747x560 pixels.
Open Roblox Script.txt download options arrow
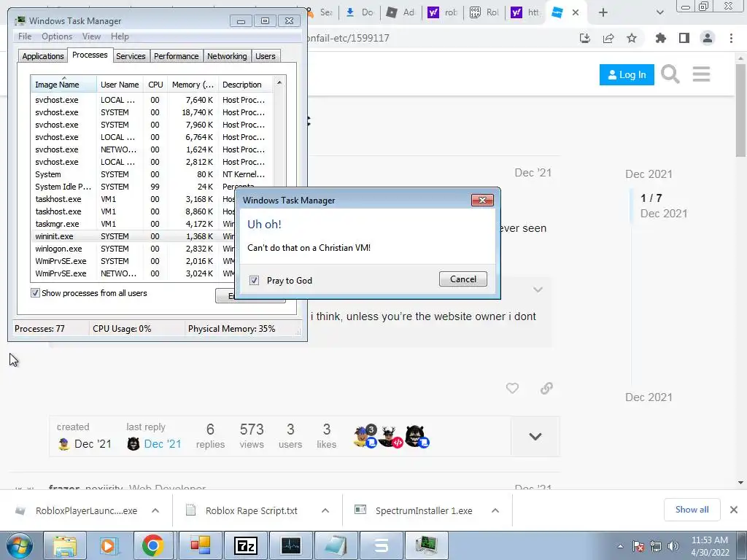tap(325, 510)
